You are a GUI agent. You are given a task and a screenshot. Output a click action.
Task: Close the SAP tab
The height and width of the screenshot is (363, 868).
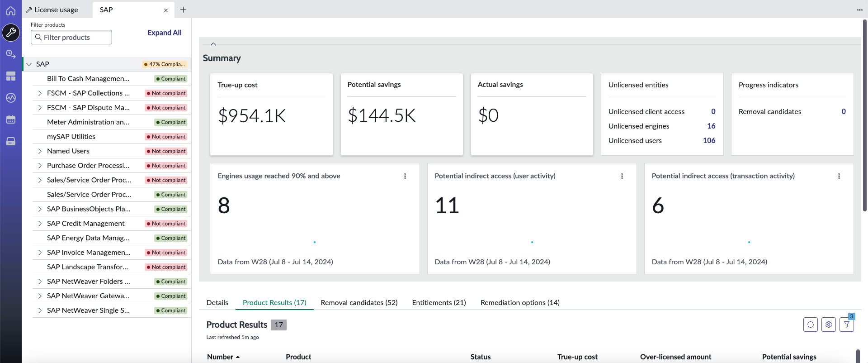pyautogui.click(x=166, y=10)
